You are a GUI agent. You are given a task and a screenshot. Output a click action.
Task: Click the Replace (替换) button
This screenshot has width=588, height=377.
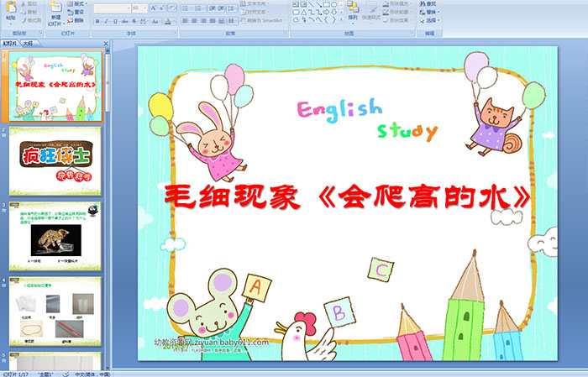430,12
